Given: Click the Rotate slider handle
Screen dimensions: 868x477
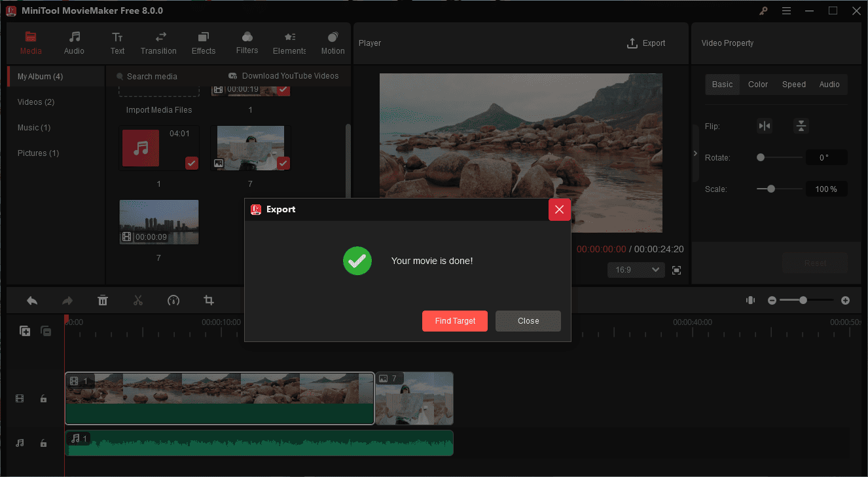Looking at the screenshot, I should click(761, 157).
